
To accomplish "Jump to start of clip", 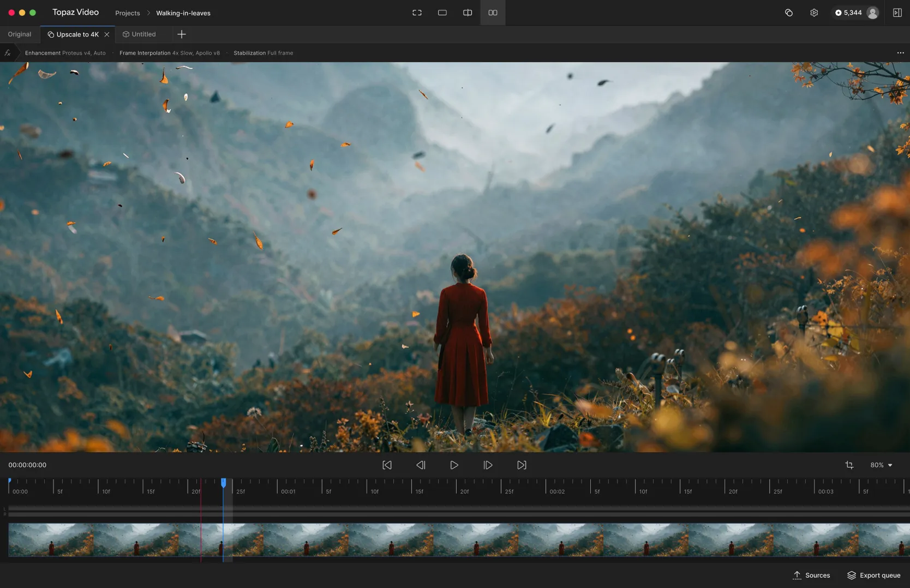I will [x=387, y=465].
